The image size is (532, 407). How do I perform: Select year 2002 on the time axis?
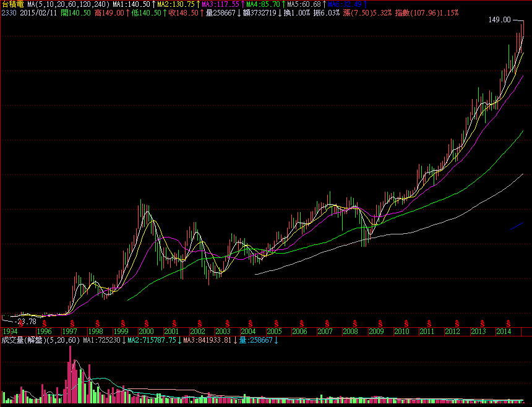pos(197,332)
